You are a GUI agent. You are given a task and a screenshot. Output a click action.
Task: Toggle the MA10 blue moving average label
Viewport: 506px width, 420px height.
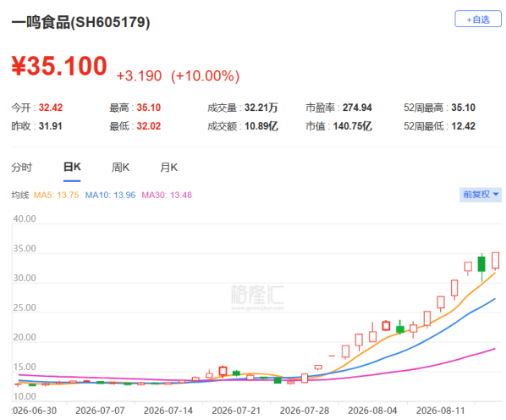(110, 195)
